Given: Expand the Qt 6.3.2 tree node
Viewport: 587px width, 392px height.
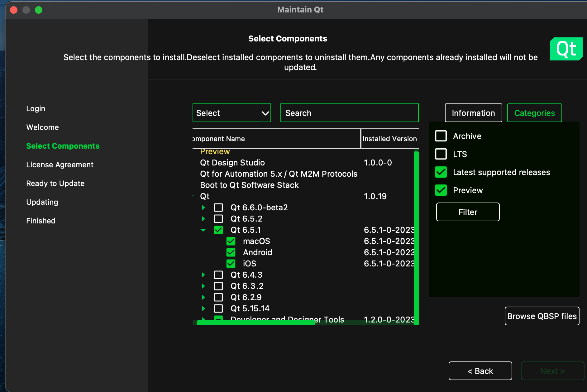Looking at the screenshot, I should pyautogui.click(x=203, y=286).
